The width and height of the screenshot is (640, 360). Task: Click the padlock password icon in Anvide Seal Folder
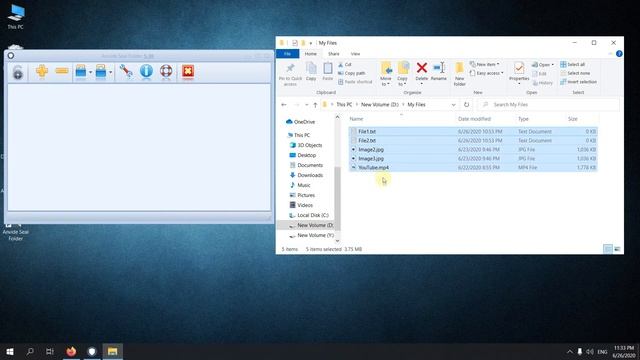click(18, 73)
